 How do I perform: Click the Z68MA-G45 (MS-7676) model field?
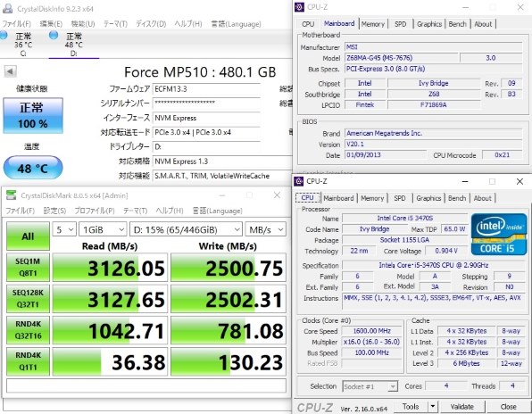coord(402,58)
